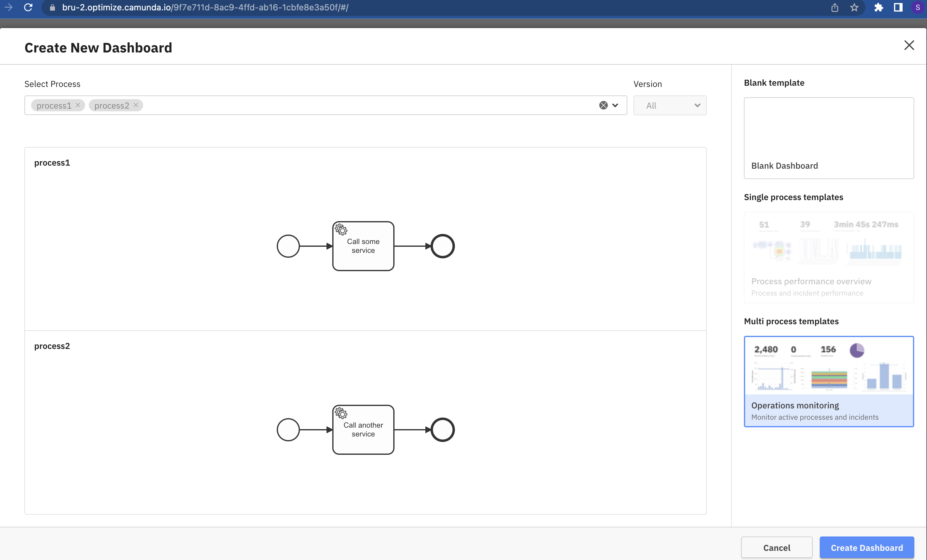
Task: Open the browser profile avatar
Action: click(918, 8)
